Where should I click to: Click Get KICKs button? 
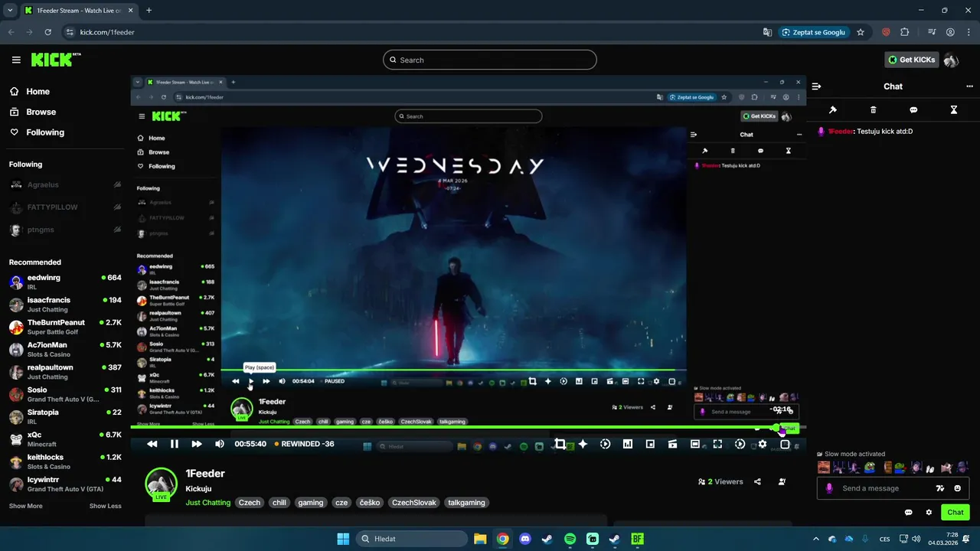(911, 60)
